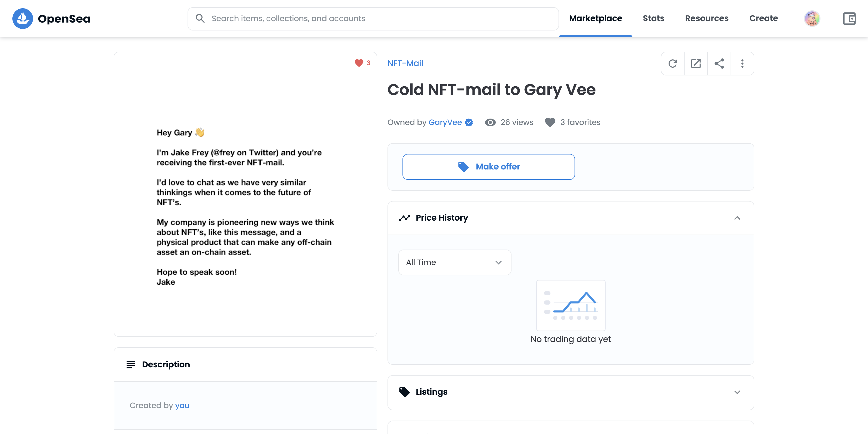Click the OpenSea boat logo
Viewport: 868px width, 434px height.
tap(22, 19)
